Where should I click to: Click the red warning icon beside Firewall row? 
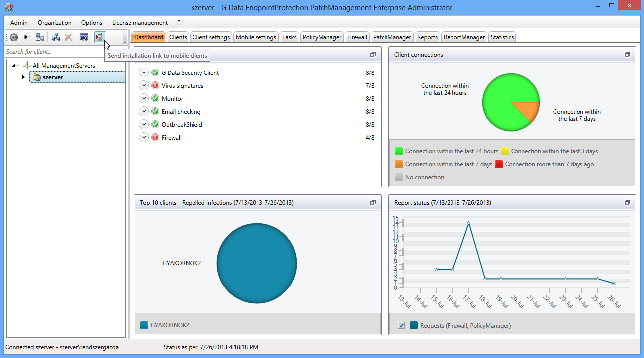coord(155,138)
